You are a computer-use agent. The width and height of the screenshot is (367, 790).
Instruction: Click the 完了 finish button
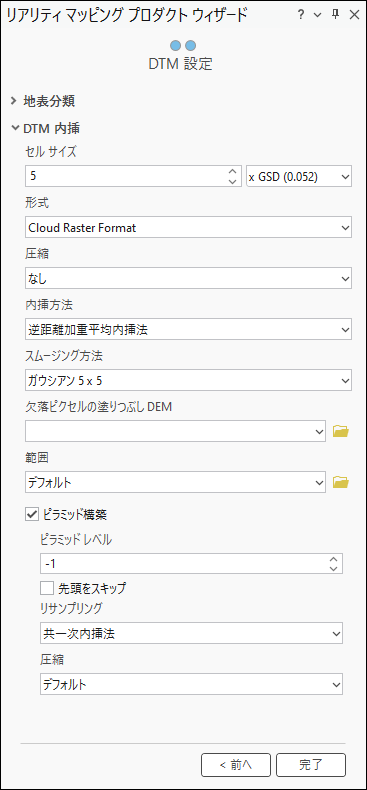click(311, 765)
